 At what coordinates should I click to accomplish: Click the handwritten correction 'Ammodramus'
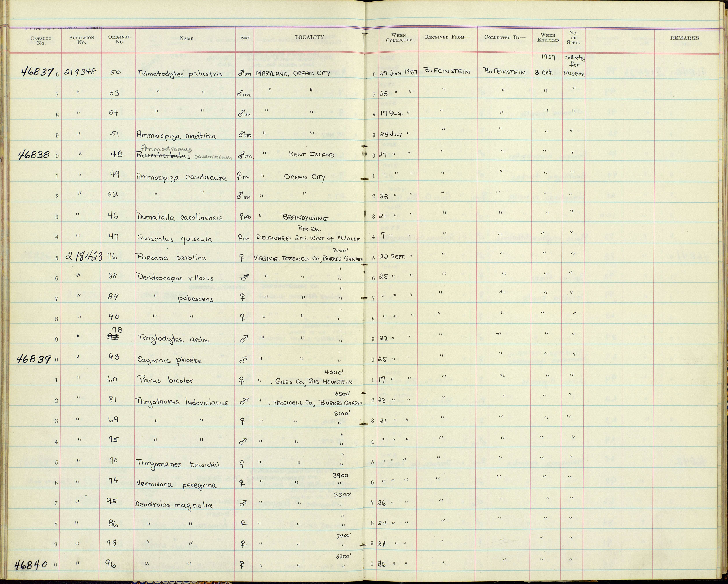[x=166, y=148]
